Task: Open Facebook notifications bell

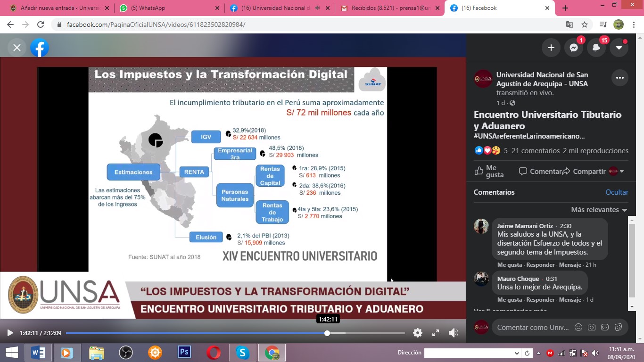Action: [596, 48]
